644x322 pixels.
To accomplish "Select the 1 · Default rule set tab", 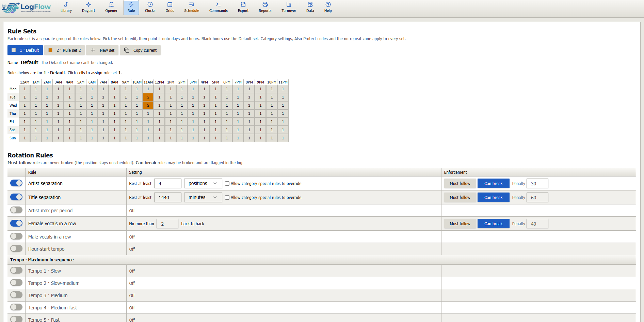I will click(x=25, y=50).
